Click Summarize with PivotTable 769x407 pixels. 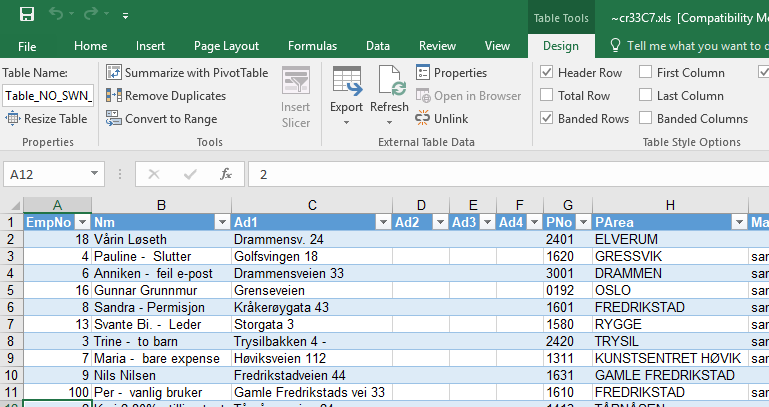[187, 73]
